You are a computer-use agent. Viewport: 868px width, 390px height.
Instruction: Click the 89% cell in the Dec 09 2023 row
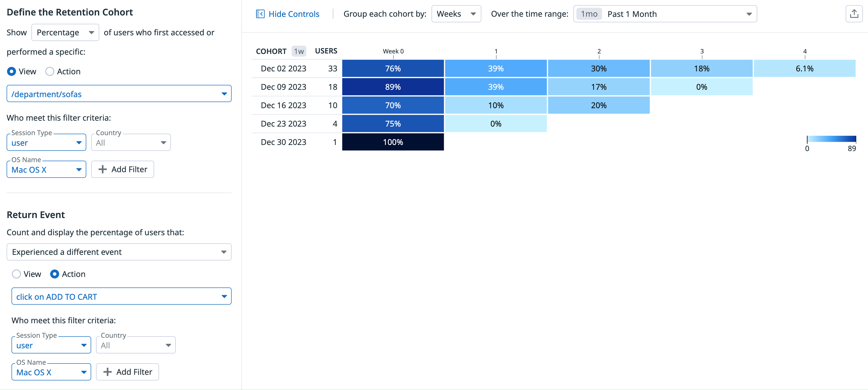click(393, 87)
